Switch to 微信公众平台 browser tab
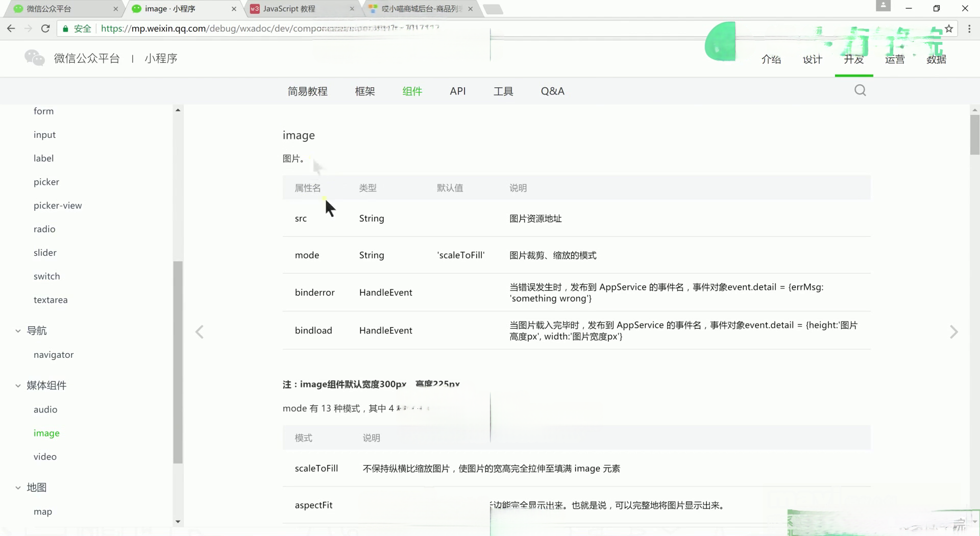This screenshot has height=536, width=980. click(x=64, y=9)
